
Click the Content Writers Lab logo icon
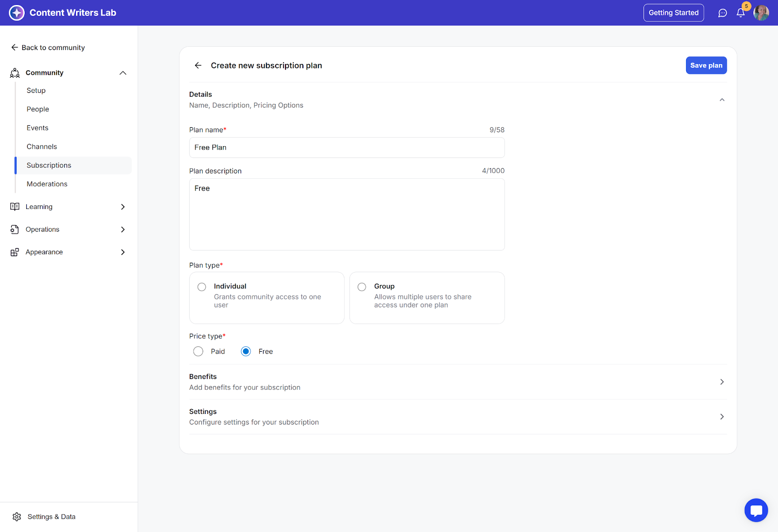tap(17, 13)
